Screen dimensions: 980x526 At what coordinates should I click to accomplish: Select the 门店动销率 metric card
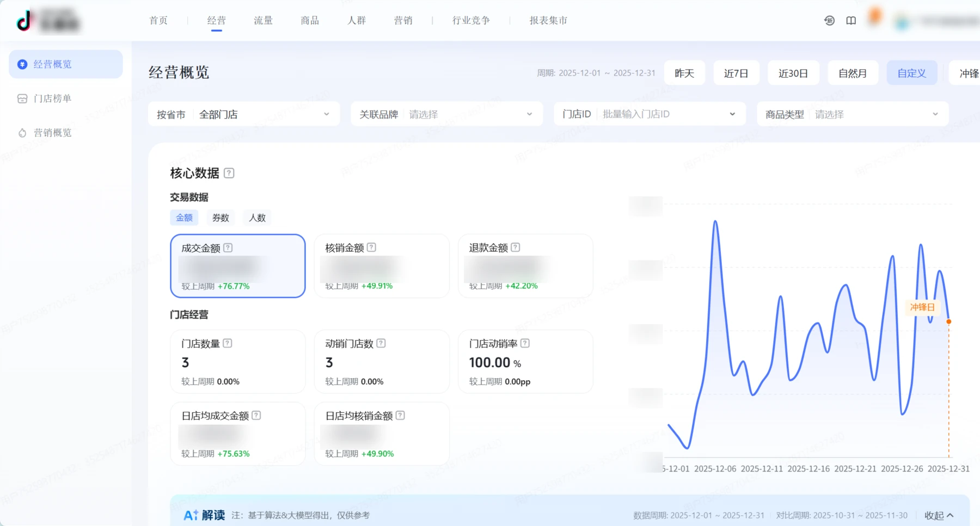(x=525, y=362)
